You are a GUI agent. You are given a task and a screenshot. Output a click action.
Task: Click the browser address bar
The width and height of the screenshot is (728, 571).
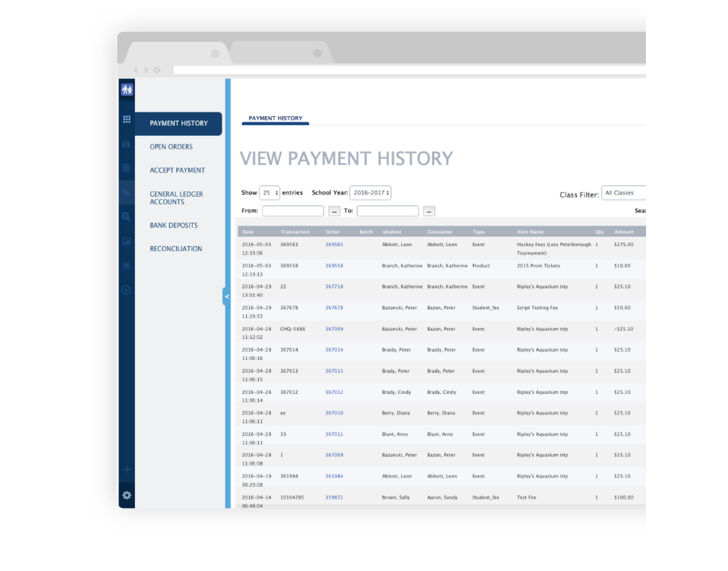coord(410,70)
